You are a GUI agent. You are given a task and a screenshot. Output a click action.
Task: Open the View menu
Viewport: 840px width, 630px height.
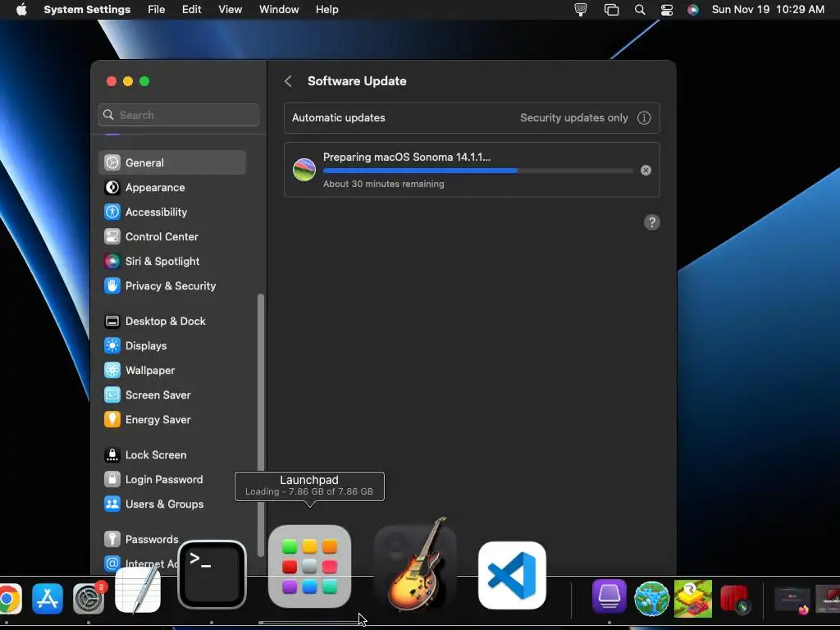[231, 10]
